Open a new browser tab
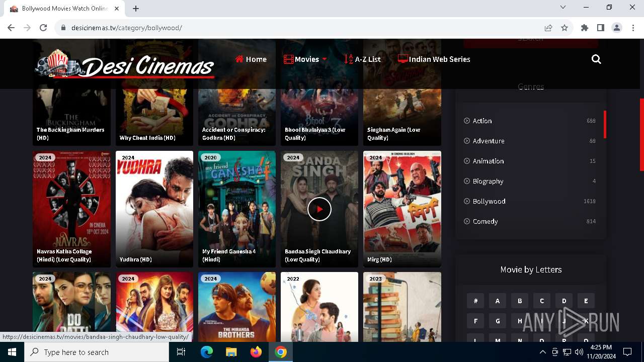This screenshot has height=362, width=644. click(136, 9)
